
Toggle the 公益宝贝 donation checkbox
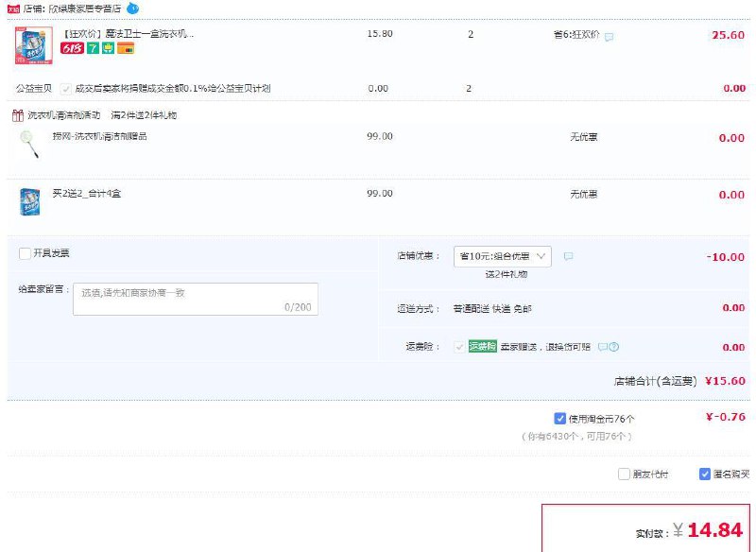[66, 89]
